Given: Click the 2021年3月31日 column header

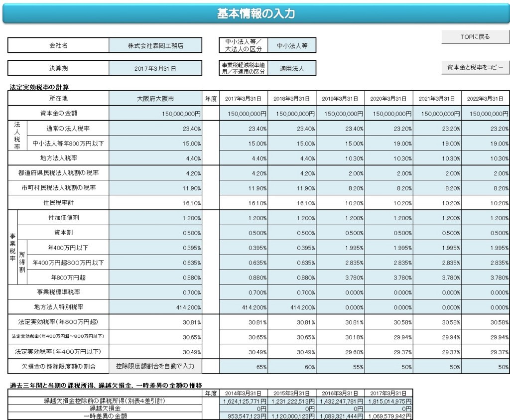Looking at the screenshot, I should [x=437, y=99].
